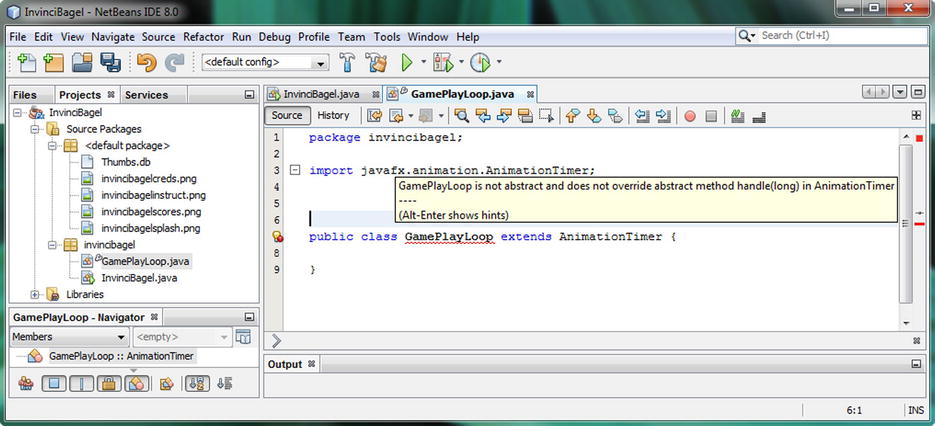Open the Run Project dropdown arrow
This screenshot has height=426, width=935.
click(424, 61)
